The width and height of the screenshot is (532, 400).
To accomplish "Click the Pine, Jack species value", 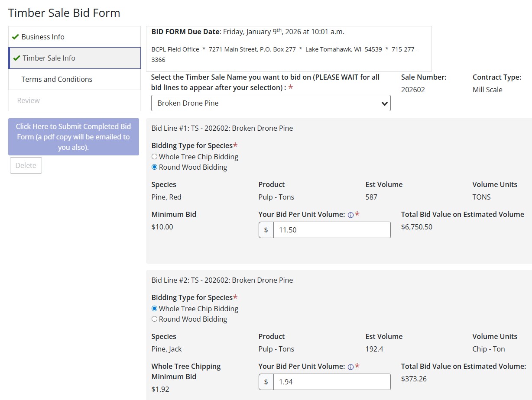I will [167, 349].
